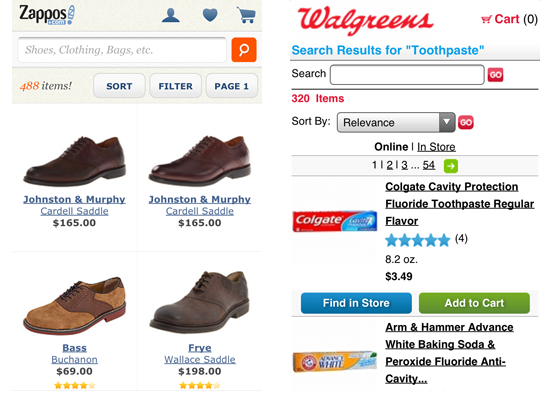Expand the Relevance sort dropdown
The image size is (550, 400).
[x=396, y=122]
